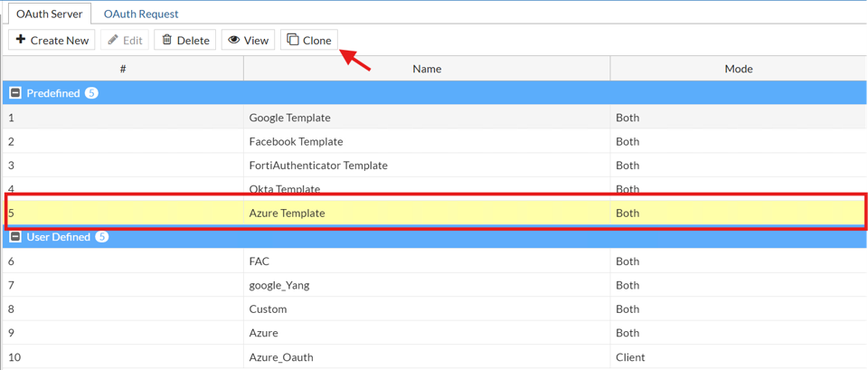The image size is (868, 370).
Task: Collapse the Predefined group
Action: click(x=15, y=93)
